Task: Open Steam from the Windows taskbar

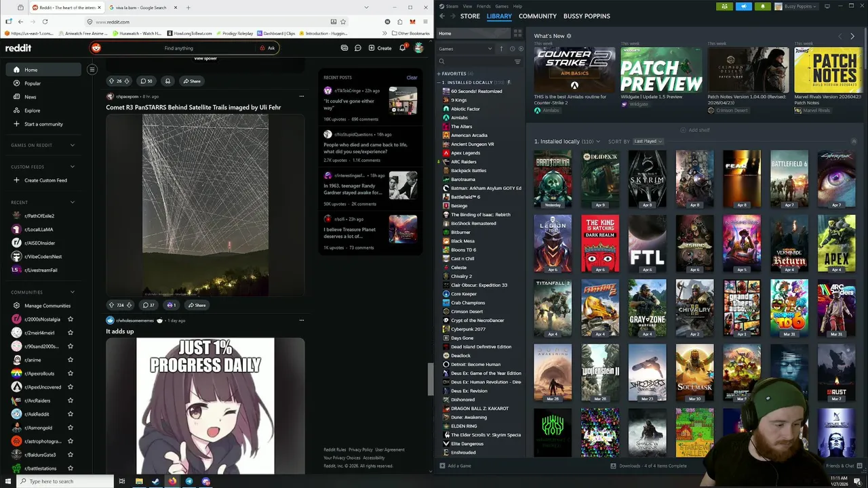Action: pyautogui.click(x=155, y=481)
